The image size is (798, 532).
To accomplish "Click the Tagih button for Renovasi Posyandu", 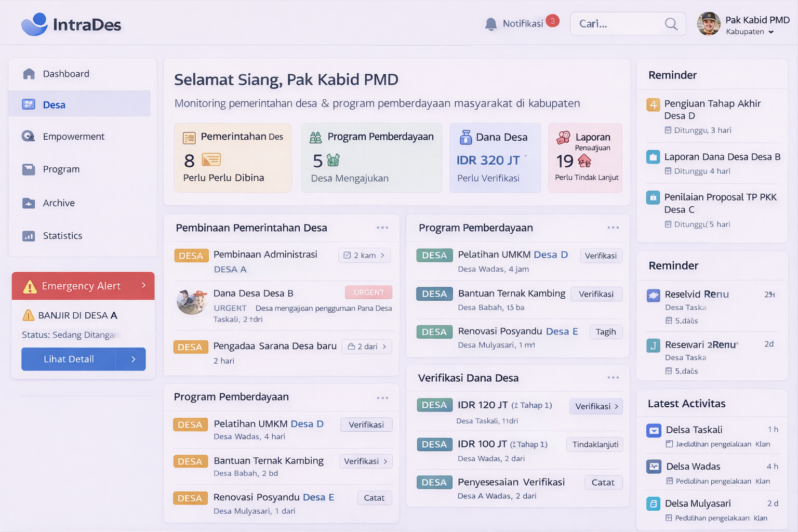I will click(606, 332).
